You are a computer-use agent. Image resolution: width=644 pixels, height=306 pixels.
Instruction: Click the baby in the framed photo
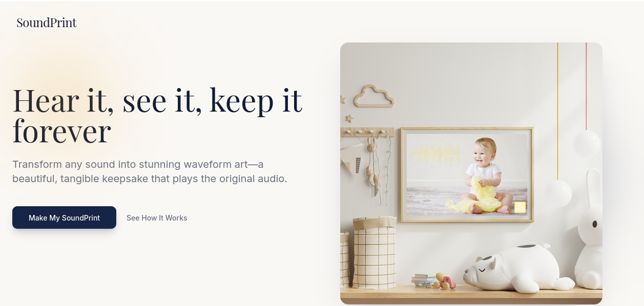point(482,176)
